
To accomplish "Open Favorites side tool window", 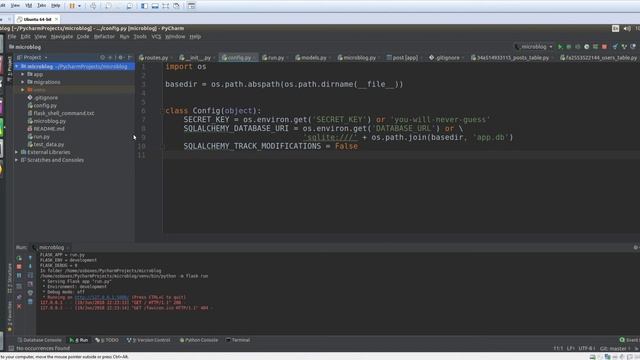I will (10, 316).
